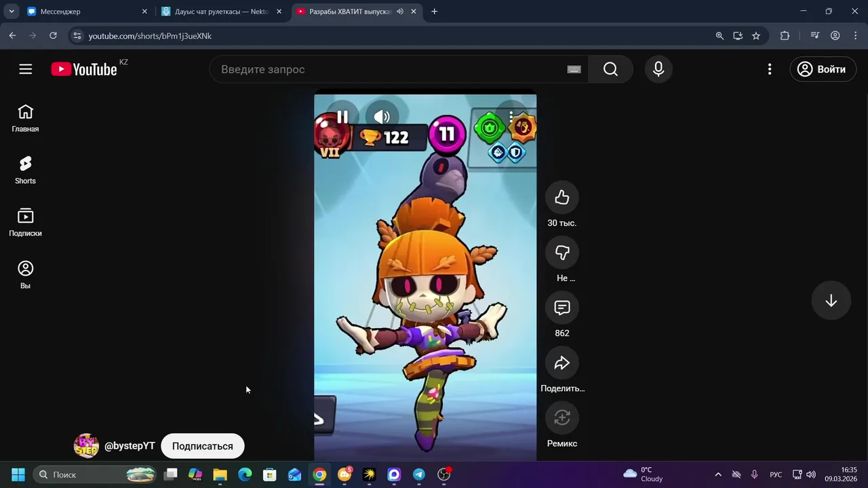The image size is (868, 488).
Task: Launch Microsoft Edge from taskbar
Action: [x=245, y=474]
